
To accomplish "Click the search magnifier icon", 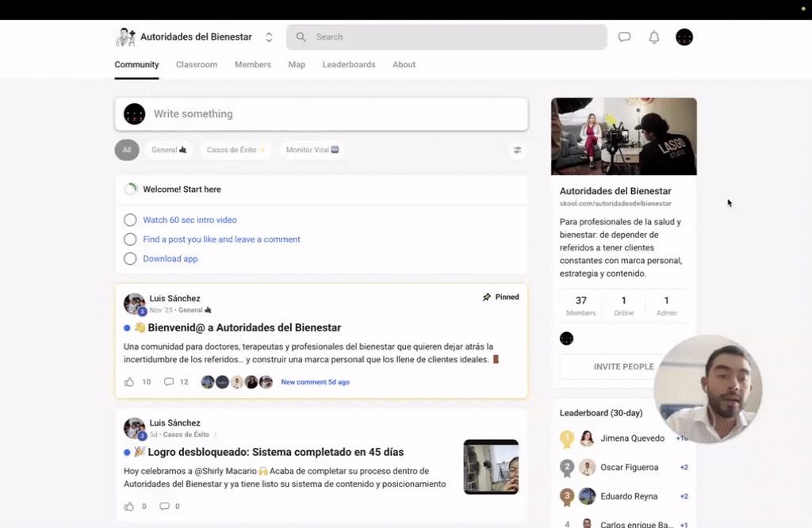I will (x=301, y=36).
